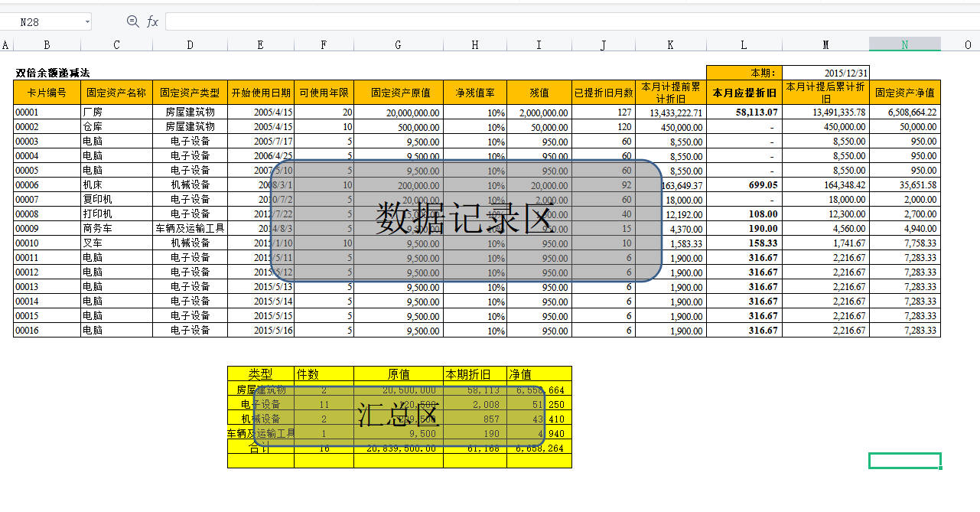This screenshot has height=512, width=980.
Task: Open the Name Box dropdown arrow
Action: tap(87, 22)
